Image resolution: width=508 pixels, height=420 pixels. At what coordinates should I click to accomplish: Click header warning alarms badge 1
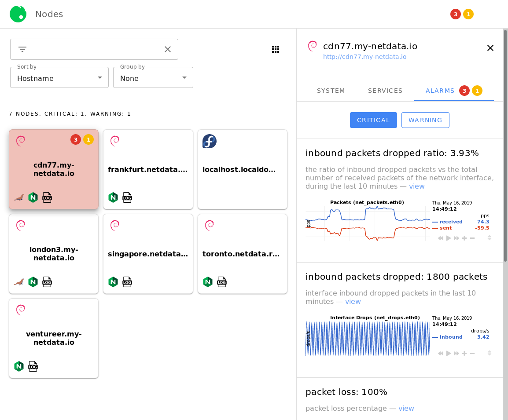pyautogui.click(x=468, y=14)
